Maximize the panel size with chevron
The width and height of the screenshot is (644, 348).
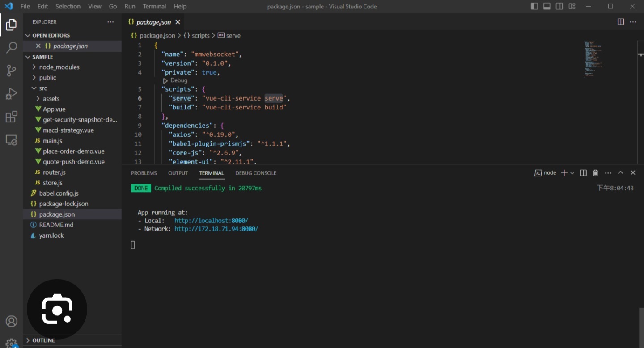(x=620, y=173)
